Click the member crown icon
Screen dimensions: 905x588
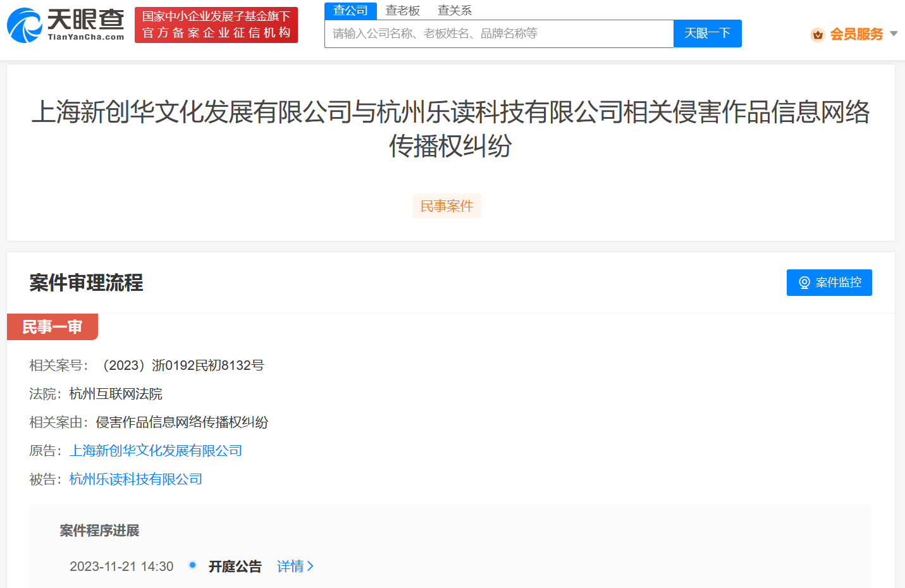(818, 35)
